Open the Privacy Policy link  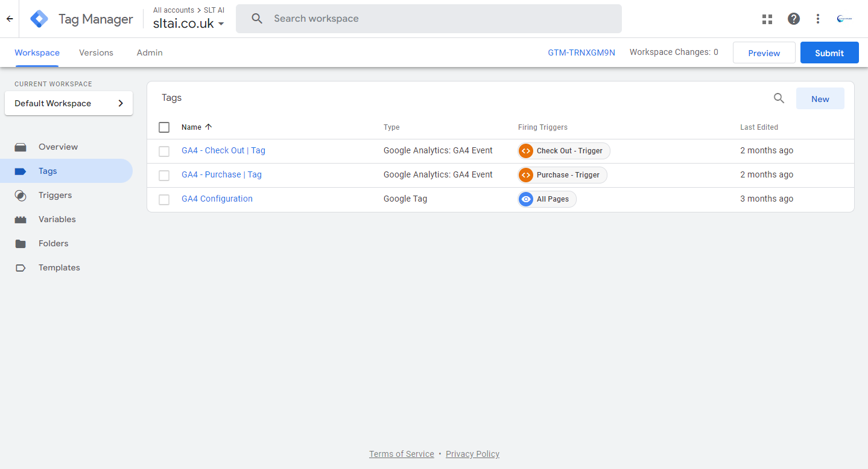pos(472,454)
